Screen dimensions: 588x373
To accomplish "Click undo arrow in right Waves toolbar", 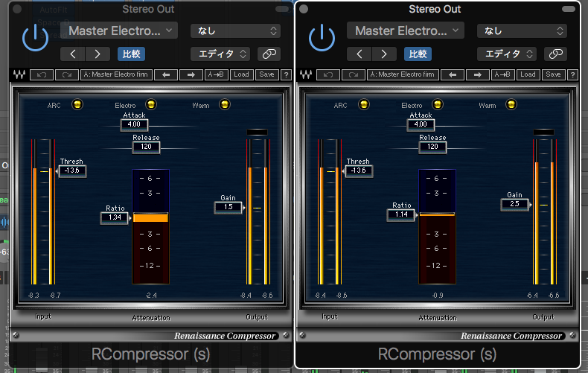I will pyautogui.click(x=327, y=74).
